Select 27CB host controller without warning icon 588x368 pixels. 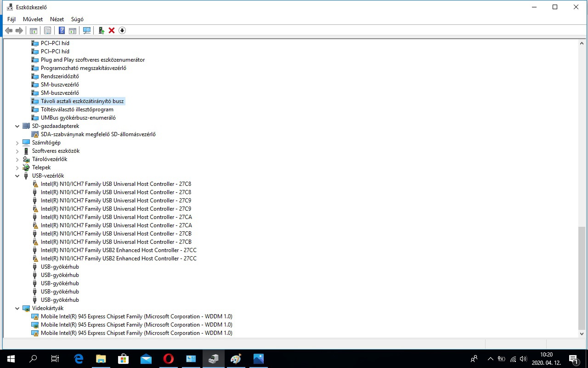[x=116, y=234]
